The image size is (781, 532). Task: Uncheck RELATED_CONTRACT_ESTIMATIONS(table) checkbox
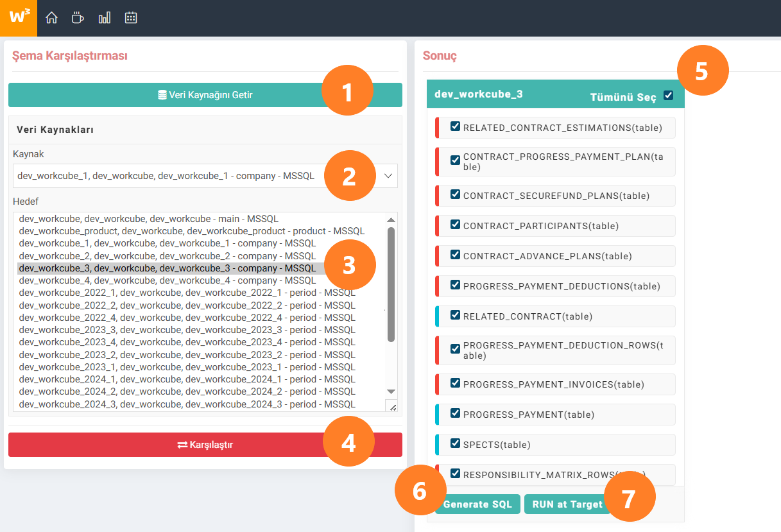click(455, 126)
